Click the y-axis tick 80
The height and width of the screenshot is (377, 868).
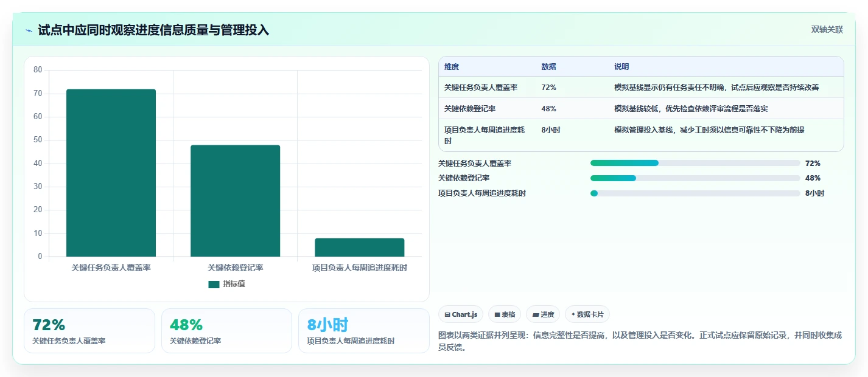38,70
